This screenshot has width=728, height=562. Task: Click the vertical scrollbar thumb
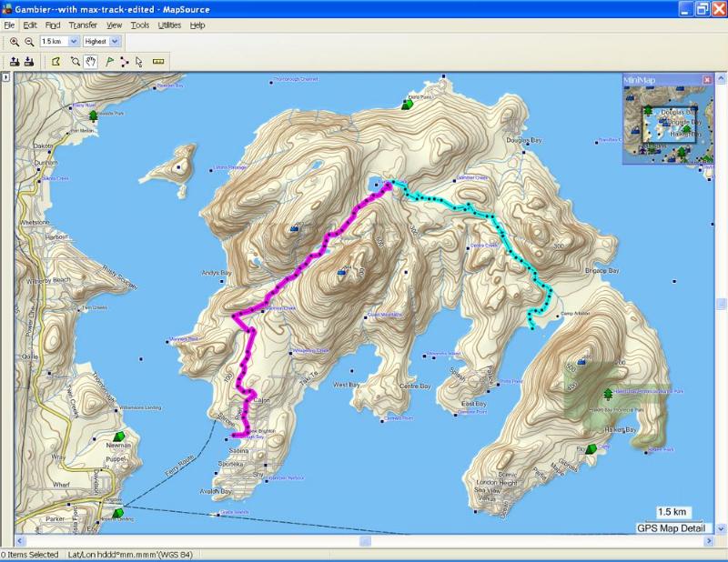[721, 304]
